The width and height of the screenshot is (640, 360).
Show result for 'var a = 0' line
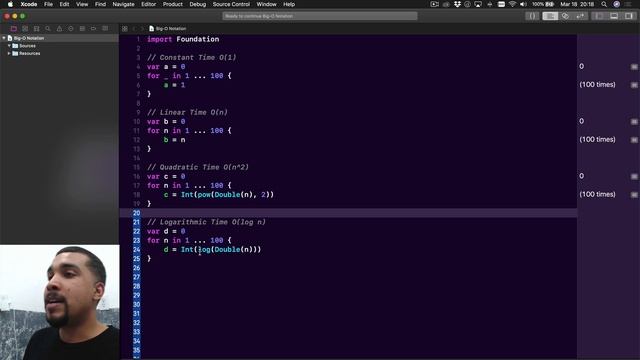click(634, 67)
